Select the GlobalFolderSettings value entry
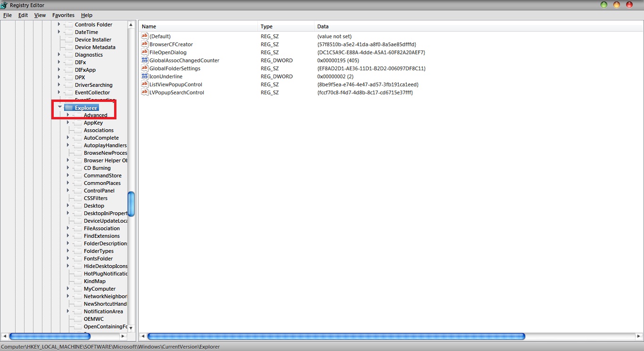Viewport: 644px width, 351px height. coord(174,68)
